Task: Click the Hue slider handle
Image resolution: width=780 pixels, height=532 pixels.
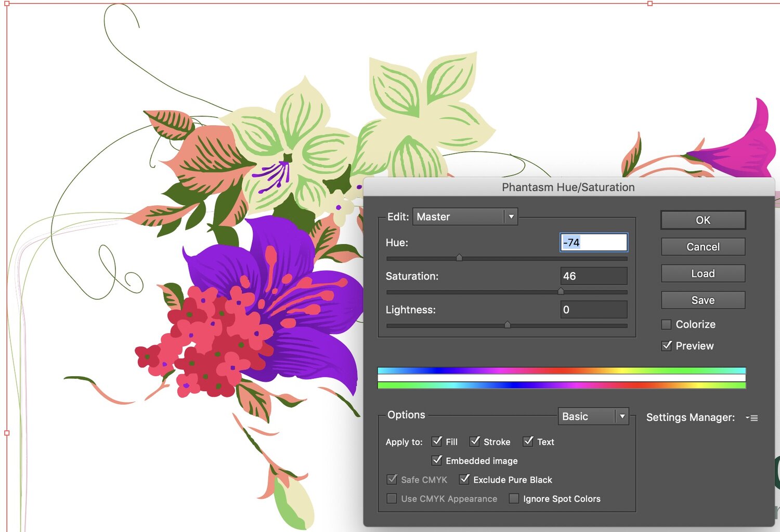Action: [x=459, y=258]
